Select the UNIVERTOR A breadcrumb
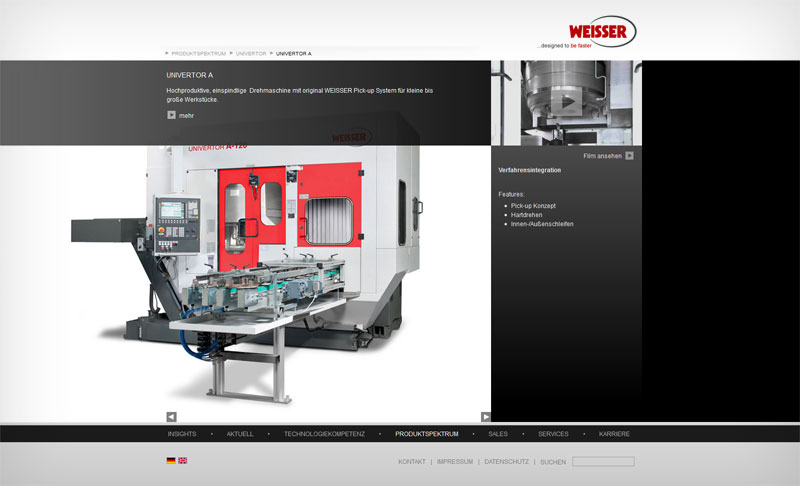The width and height of the screenshot is (800, 486). (293, 54)
